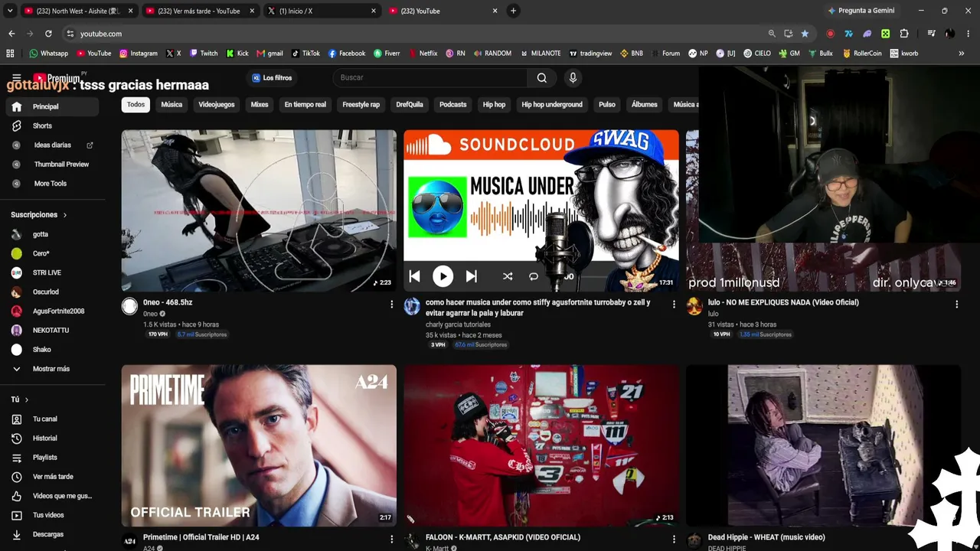Open the Netflix bookmark
The height and width of the screenshot is (551, 980).
[423, 54]
